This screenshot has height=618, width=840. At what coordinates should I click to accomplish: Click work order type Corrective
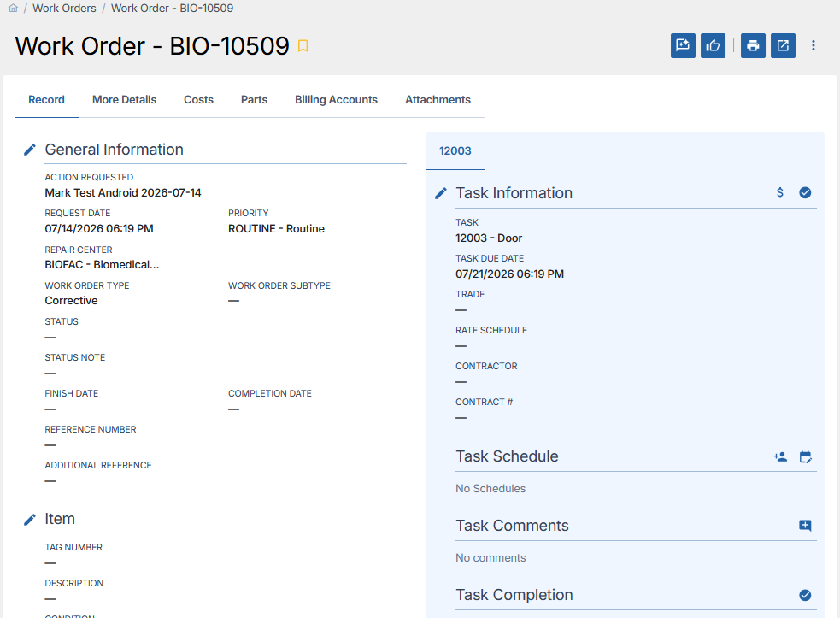coord(71,301)
